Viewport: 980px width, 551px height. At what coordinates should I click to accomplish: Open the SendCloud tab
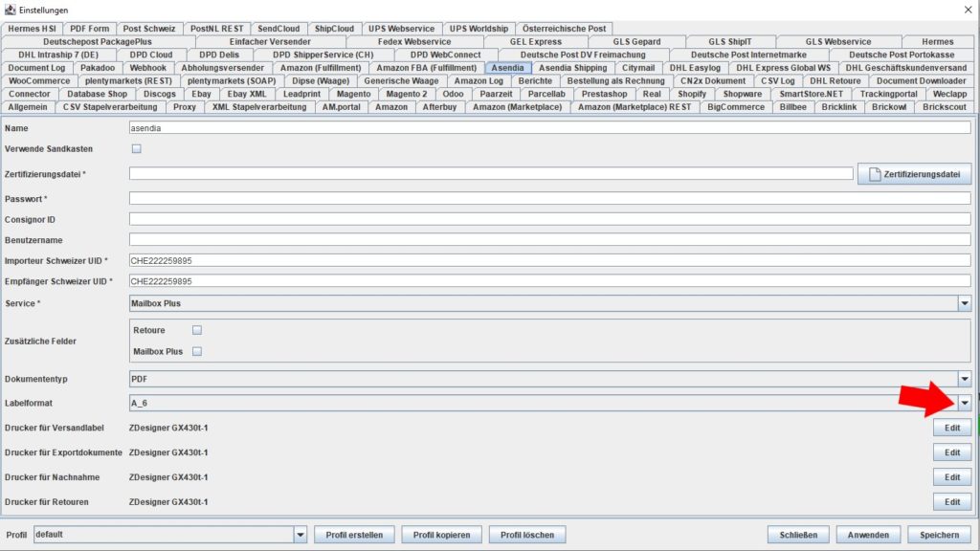[278, 28]
